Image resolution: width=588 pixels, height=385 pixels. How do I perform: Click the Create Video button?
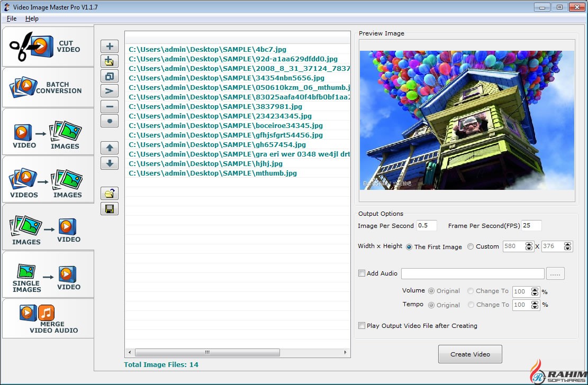coord(470,354)
